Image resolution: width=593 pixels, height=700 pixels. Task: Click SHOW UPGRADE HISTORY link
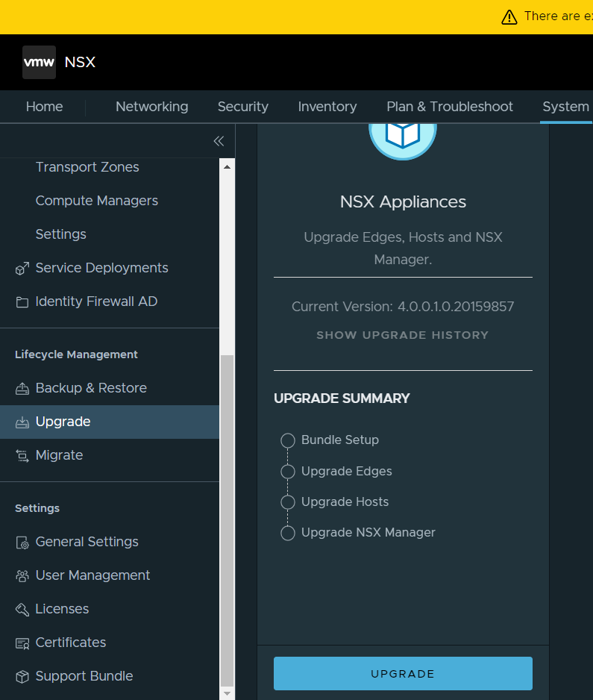pos(403,335)
